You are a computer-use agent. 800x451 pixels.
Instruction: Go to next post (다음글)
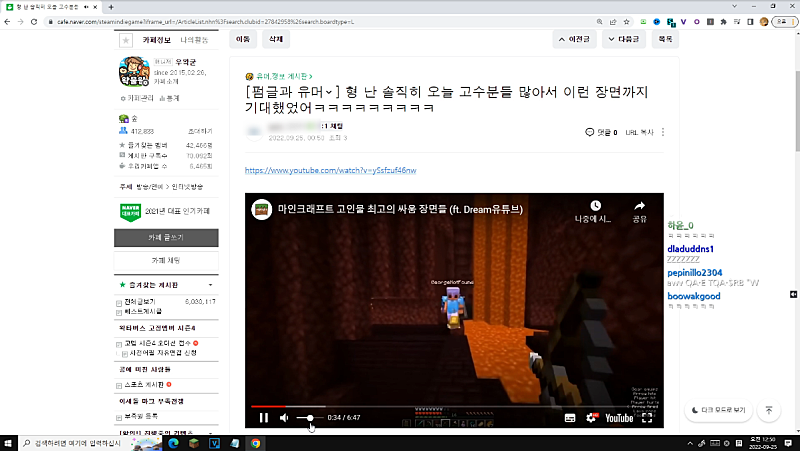[x=624, y=39]
